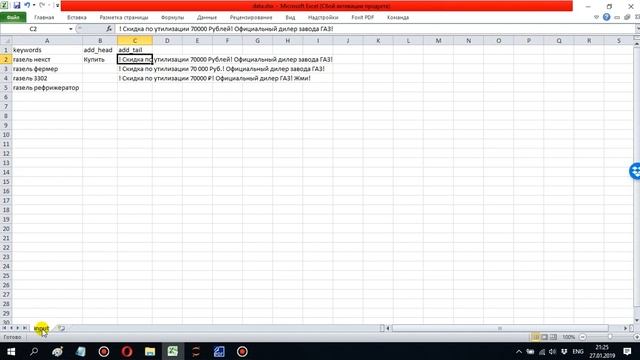
Task: Switch to Page Break Preview view
Action: pyautogui.click(x=553, y=337)
